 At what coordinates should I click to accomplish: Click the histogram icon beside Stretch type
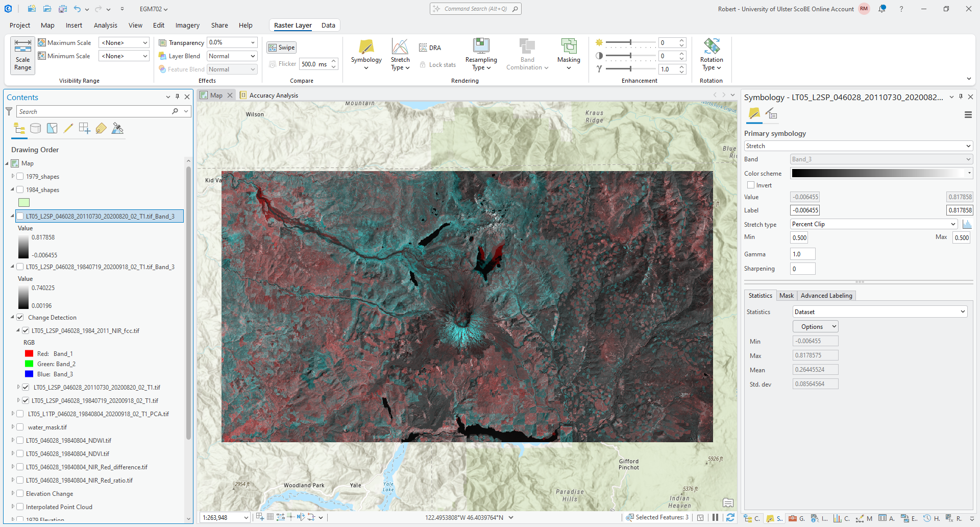(x=967, y=224)
